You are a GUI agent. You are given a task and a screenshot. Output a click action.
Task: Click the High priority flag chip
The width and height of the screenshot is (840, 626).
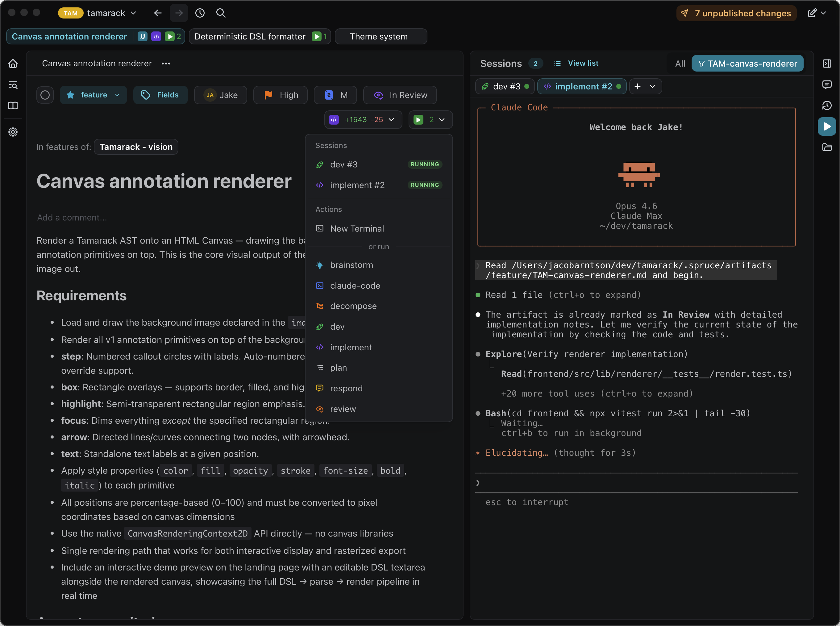pos(281,95)
